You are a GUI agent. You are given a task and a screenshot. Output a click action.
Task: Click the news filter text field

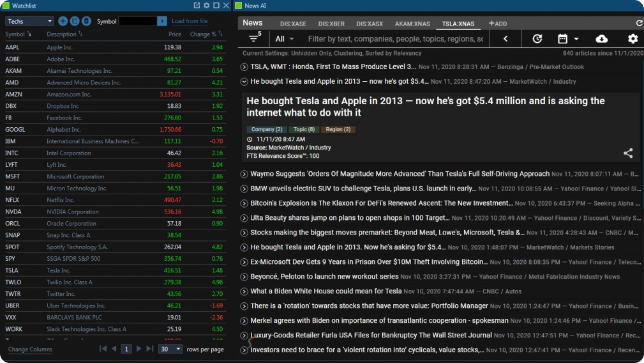coord(394,39)
